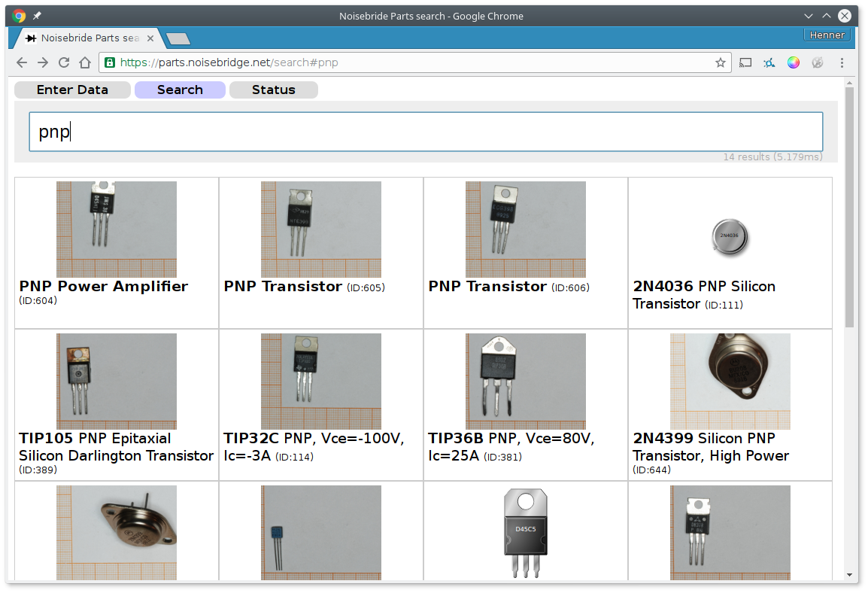Open PNP Transistor ID:606 photo

525,230
